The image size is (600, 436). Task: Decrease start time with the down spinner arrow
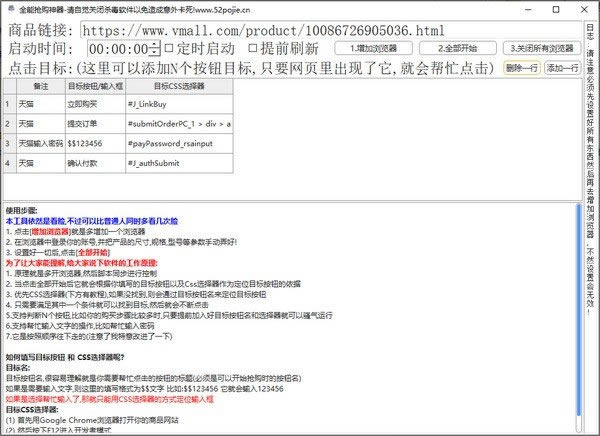(155, 53)
